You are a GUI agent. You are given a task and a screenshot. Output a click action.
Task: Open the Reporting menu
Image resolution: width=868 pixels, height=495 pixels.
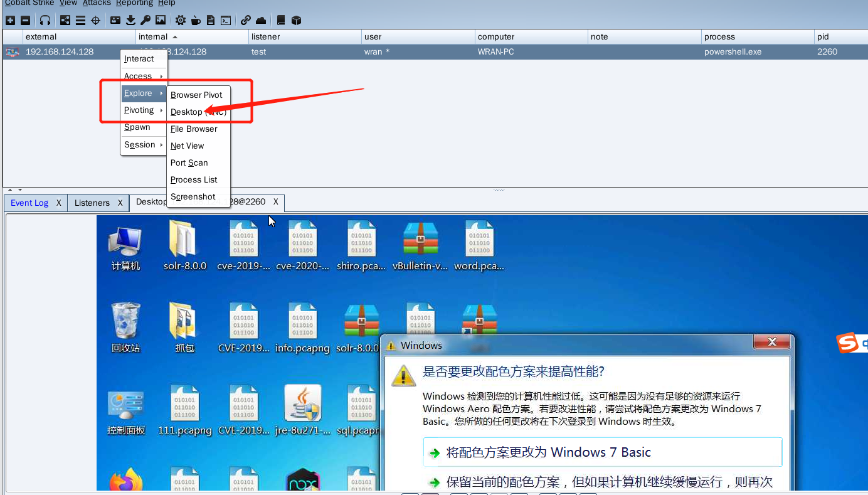point(134,3)
